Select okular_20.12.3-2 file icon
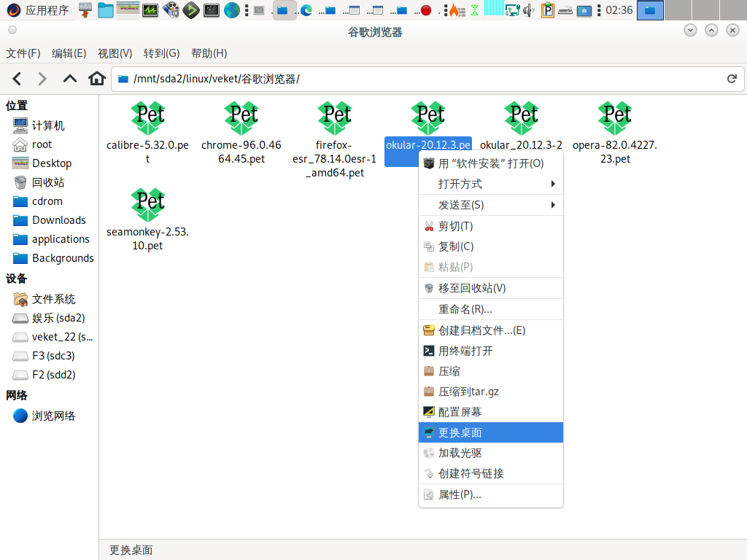Image resolution: width=747 pixels, height=560 pixels. click(521, 117)
